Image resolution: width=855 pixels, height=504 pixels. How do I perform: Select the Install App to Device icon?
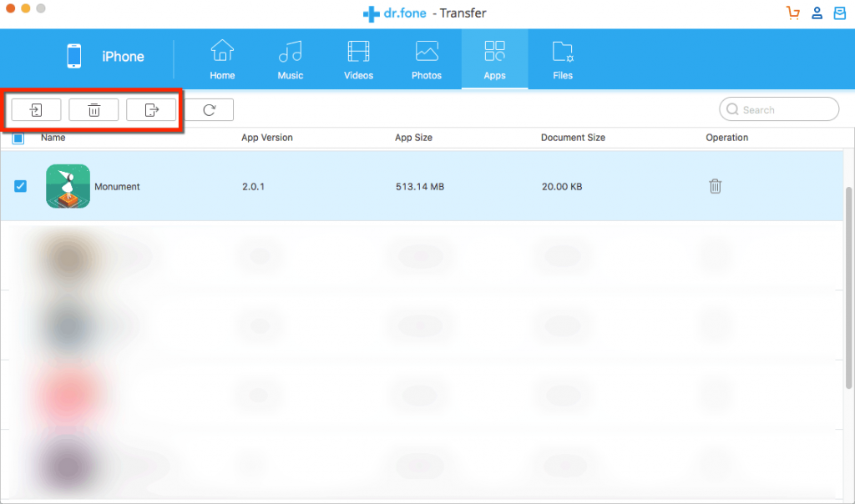(35, 109)
